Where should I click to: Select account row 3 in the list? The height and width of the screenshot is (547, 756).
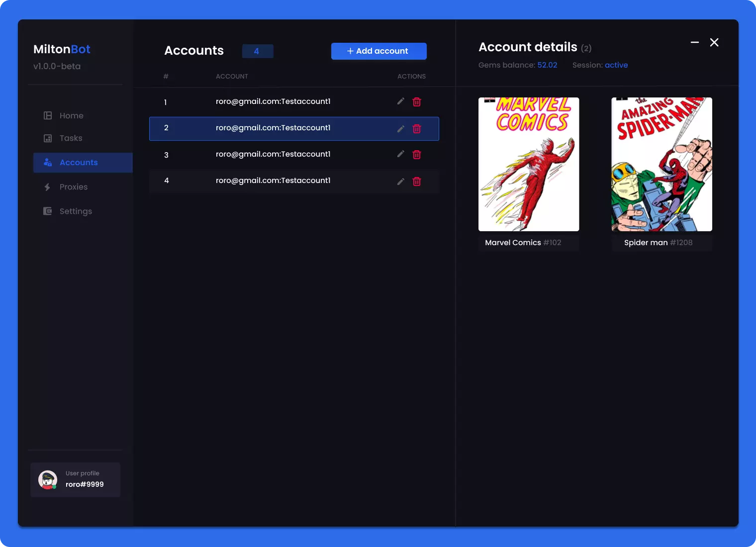pyautogui.click(x=273, y=154)
